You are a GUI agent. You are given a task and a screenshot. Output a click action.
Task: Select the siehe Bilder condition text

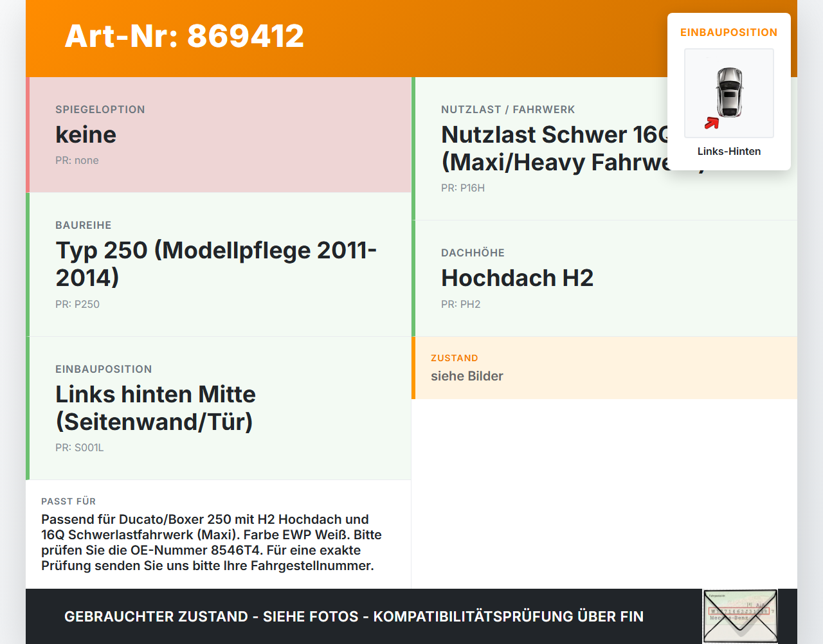pyautogui.click(x=467, y=376)
